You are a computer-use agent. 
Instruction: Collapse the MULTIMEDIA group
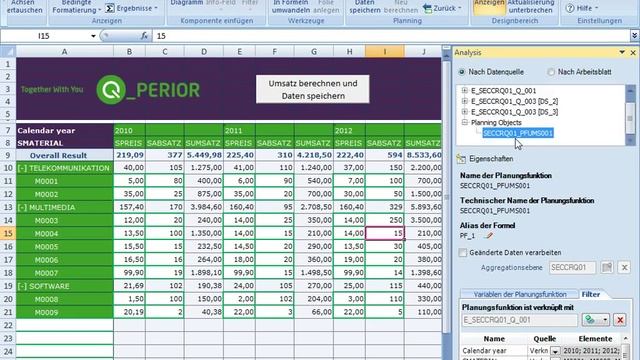tap(22, 207)
